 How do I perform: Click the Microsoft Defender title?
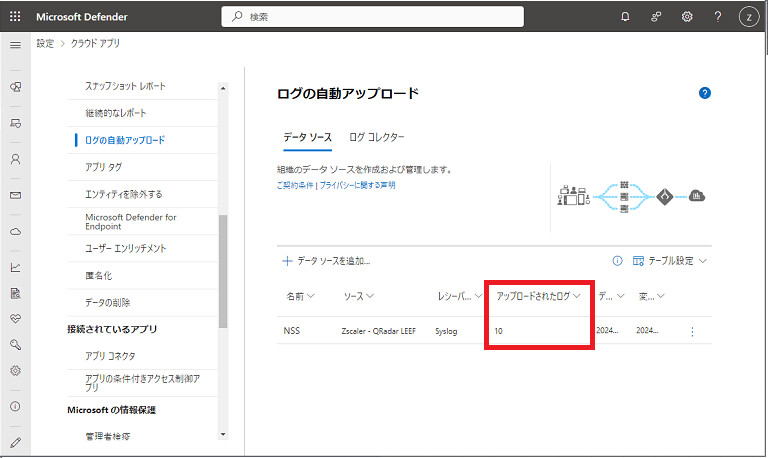tap(82, 17)
